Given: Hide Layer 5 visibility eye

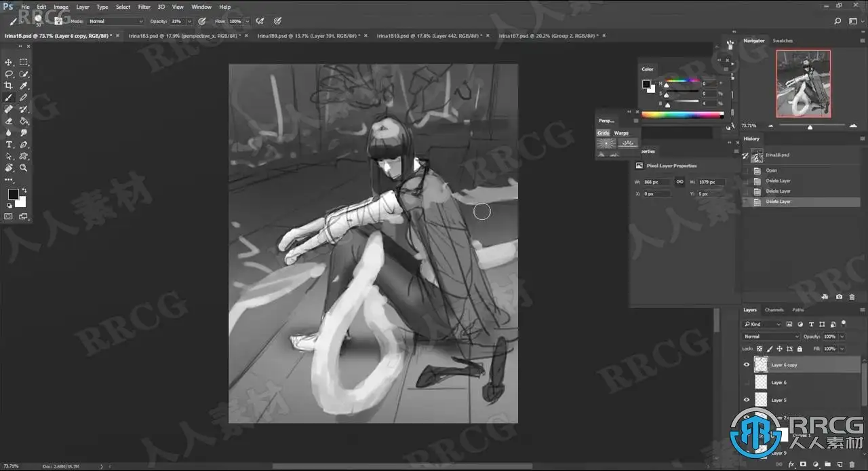Looking at the screenshot, I should click(747, 400).
